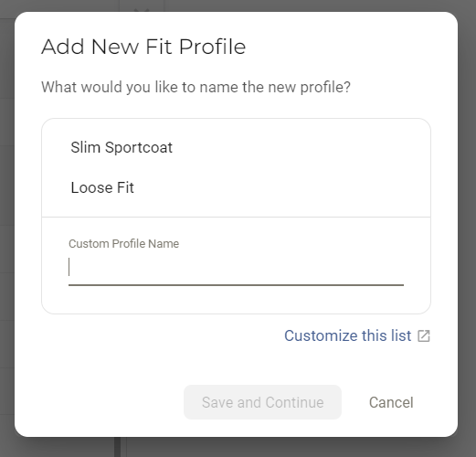Screen dimensions: 476x457
Task: Click divider line above Custom Profile Name
Action: tap(236, 218)
